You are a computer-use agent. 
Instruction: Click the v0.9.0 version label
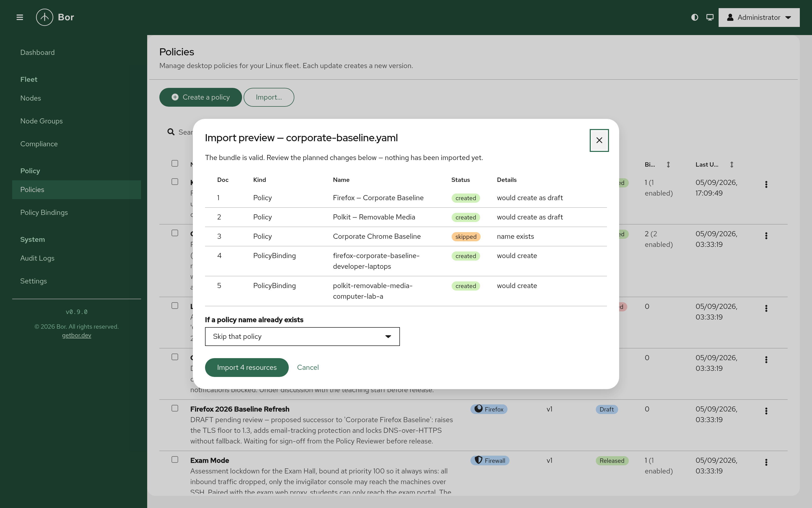tap(76, 312)
